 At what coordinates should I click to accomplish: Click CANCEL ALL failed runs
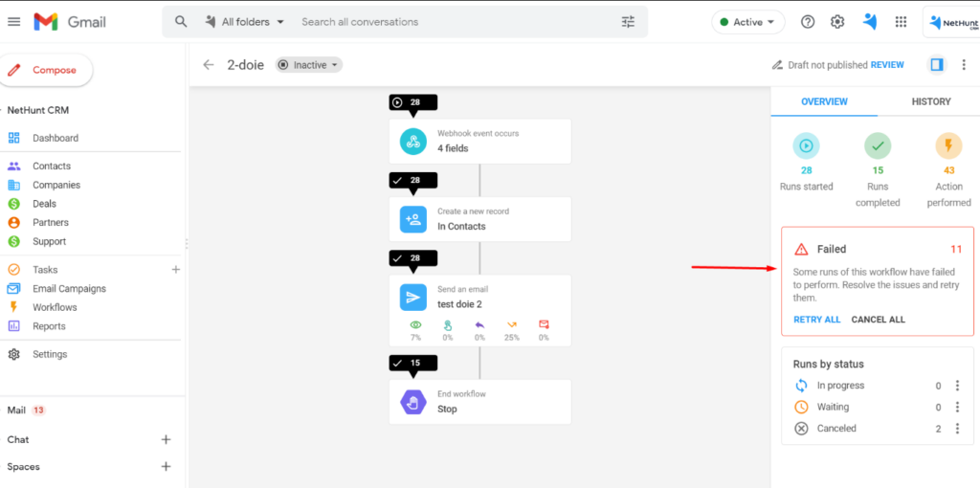pos(879,320)
